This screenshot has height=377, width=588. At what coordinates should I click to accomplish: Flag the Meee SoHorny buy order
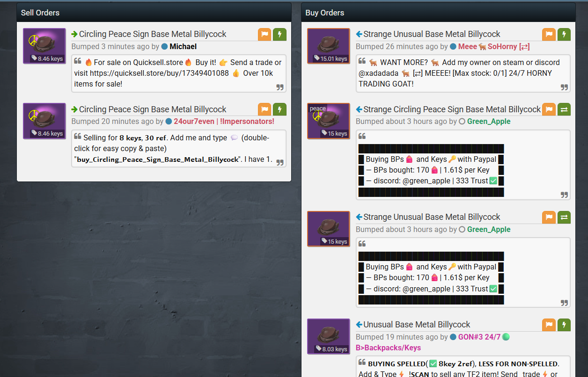549,34
